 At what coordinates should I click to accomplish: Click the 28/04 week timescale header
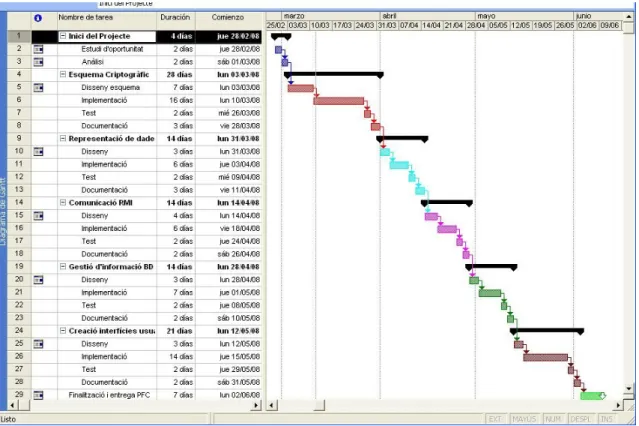point(476,25)
